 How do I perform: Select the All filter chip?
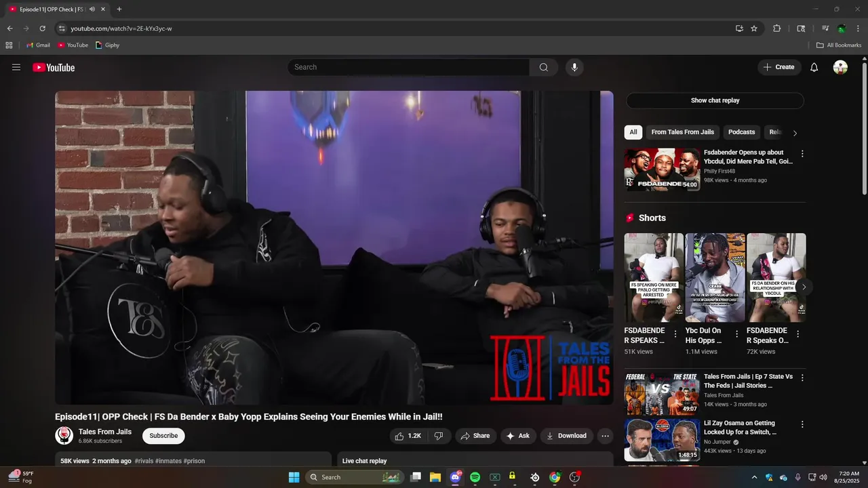[x=633, y=132]
